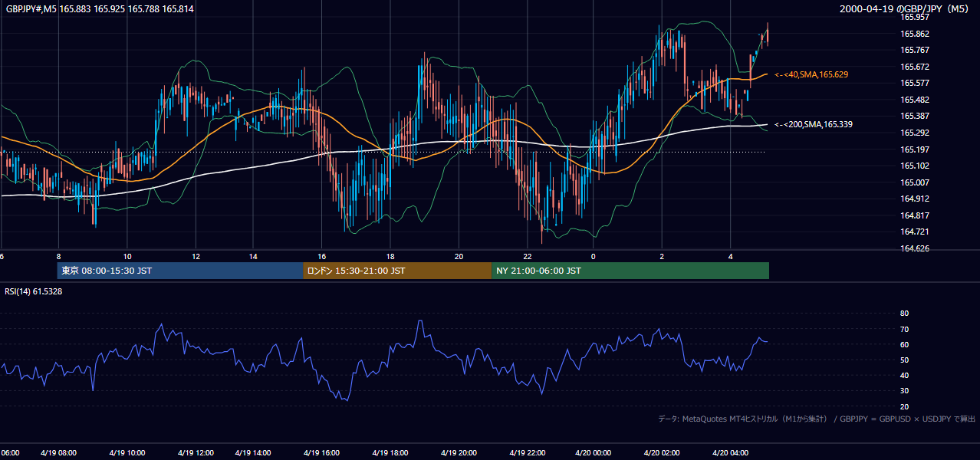Click price axis value 165.862
The width and height of the screenshot is (980, 460).
pyautogui.click(x=915, y=34)
